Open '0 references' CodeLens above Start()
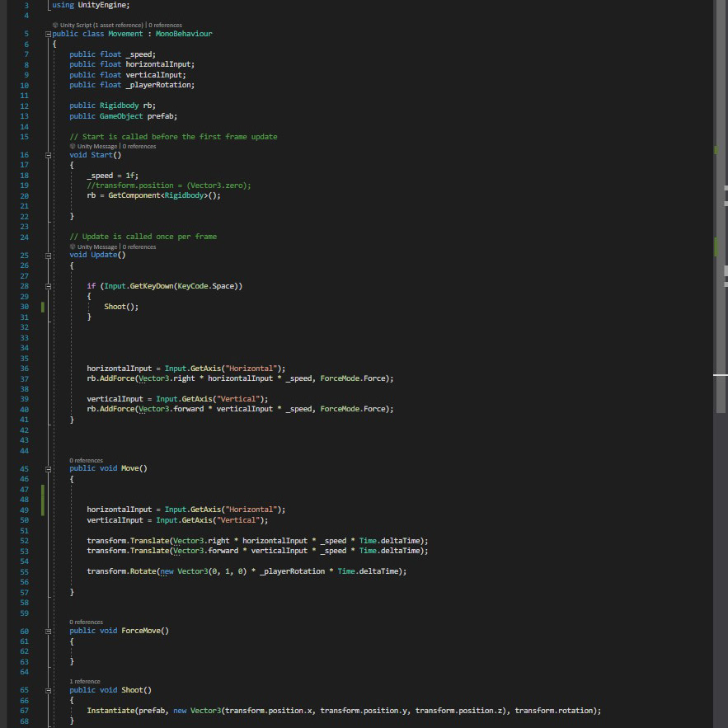728x728 pixels. click(x=139, y=146)
